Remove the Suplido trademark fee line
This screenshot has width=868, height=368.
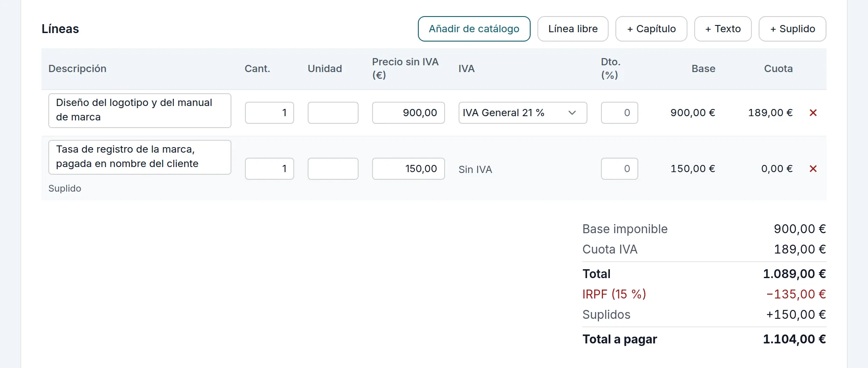point(813,169)
